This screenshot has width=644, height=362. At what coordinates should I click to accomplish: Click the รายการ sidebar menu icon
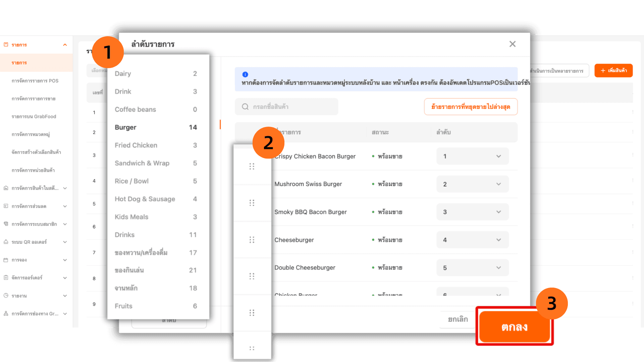tap(6, 45)
